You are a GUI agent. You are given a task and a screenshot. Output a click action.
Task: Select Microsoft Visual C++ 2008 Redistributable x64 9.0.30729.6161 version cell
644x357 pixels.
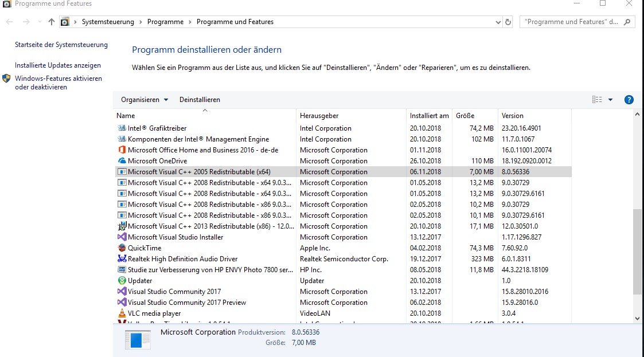(523, 194)
